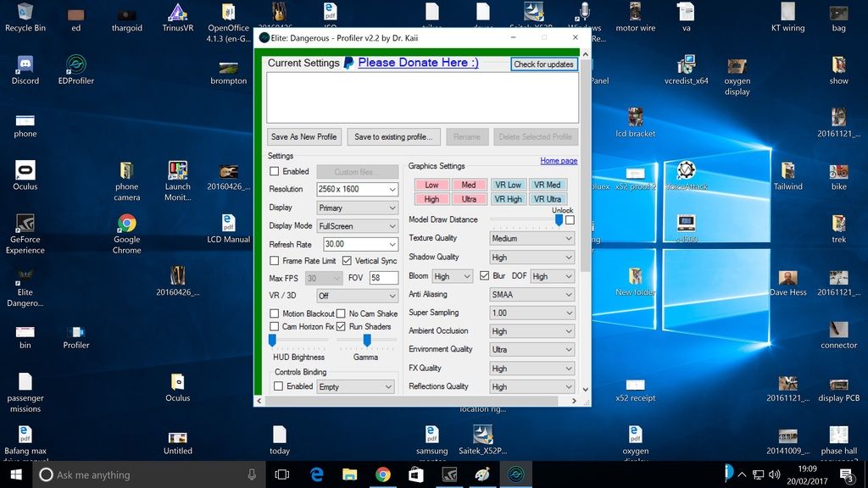The width and height of the screenshot is (868, 488).
Task: Open the Action Center notifications icon
Action: click(x=847, y=474)
